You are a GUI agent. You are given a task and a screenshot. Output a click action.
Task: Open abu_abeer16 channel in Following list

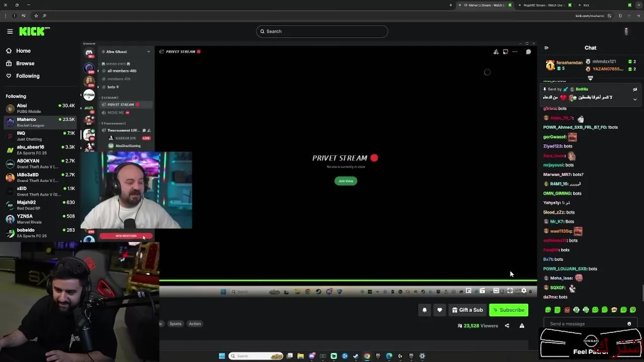(x=40, y=150)
